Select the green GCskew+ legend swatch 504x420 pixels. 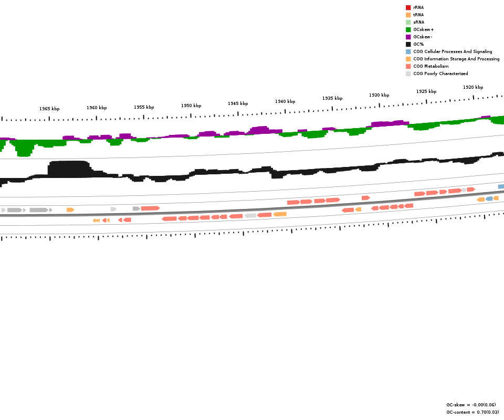coord(408,29)
